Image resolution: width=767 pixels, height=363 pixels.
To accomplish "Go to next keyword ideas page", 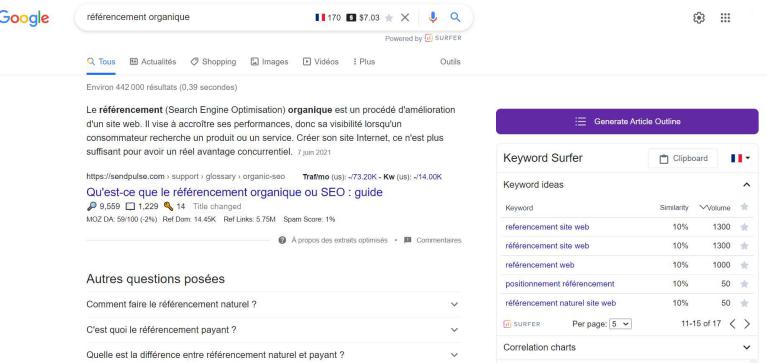I will (x=747, y=324).
